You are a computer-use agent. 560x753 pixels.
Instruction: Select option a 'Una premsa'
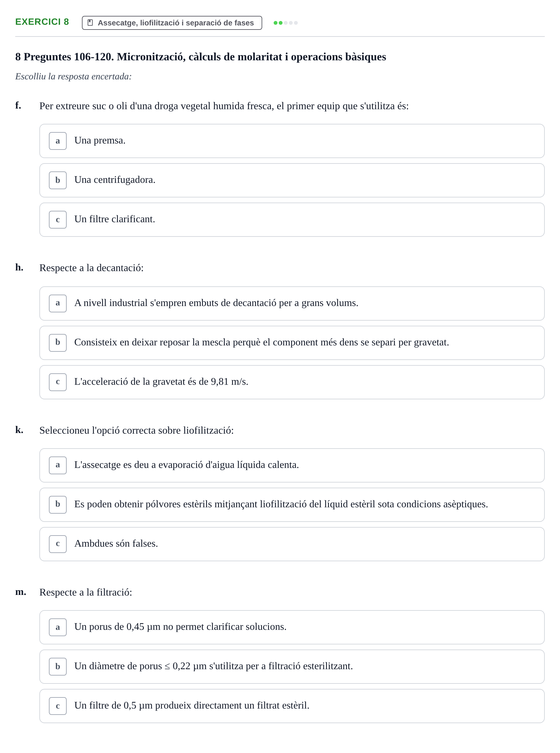(x=292, y=141)
